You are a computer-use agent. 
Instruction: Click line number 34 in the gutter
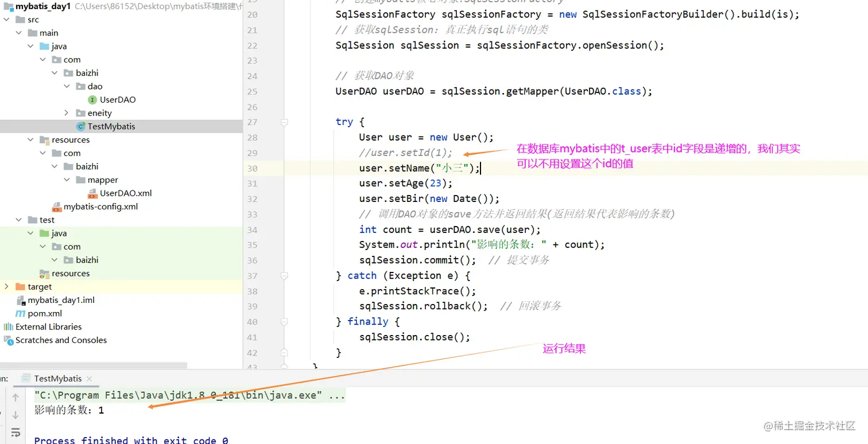(252, 230)
